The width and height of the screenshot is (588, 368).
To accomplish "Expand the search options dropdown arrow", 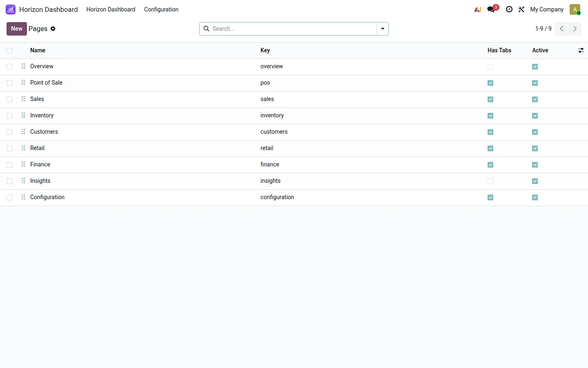I will (383, 29).
